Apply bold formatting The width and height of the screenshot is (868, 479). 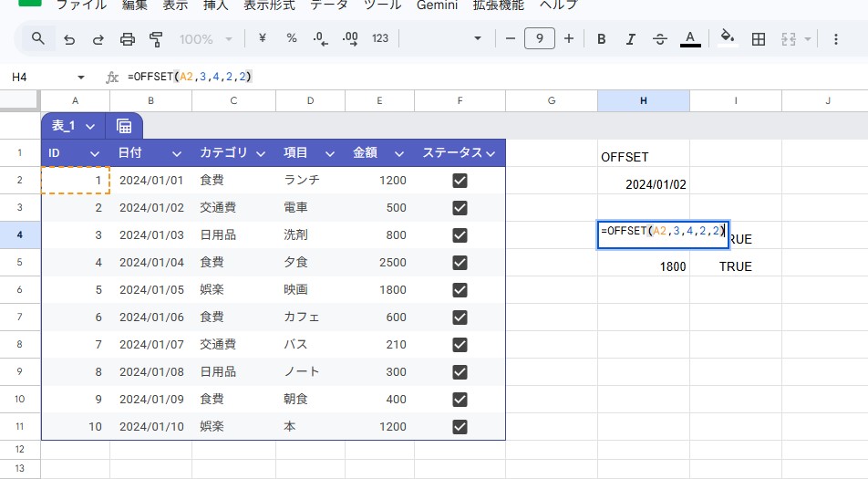(x=601, y=38)
